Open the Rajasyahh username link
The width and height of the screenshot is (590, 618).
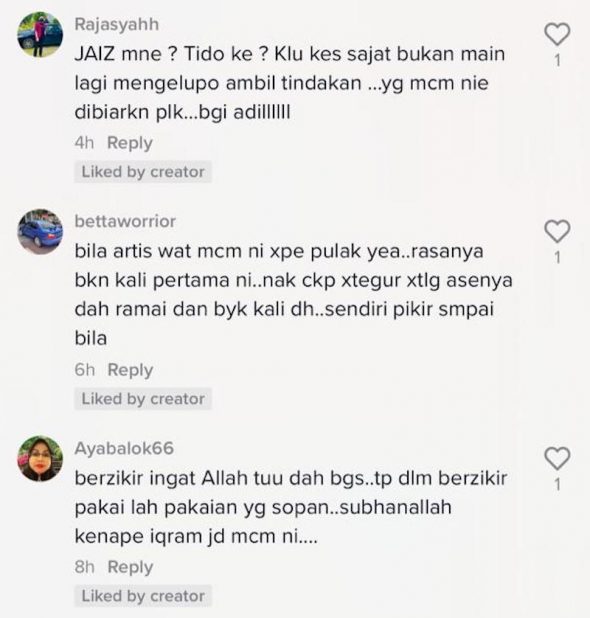[x=117, y=24]
